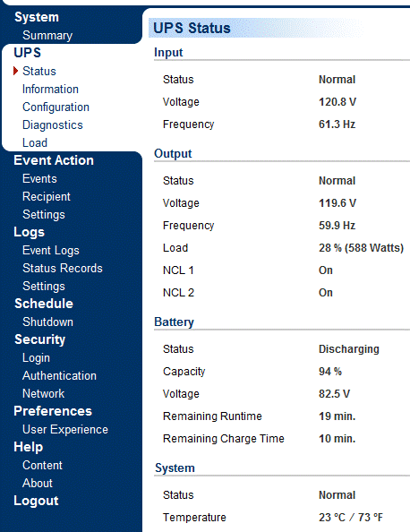This screenshot has width=410, height=532.
Task: Open Events under Event Action
Action: 39,178
